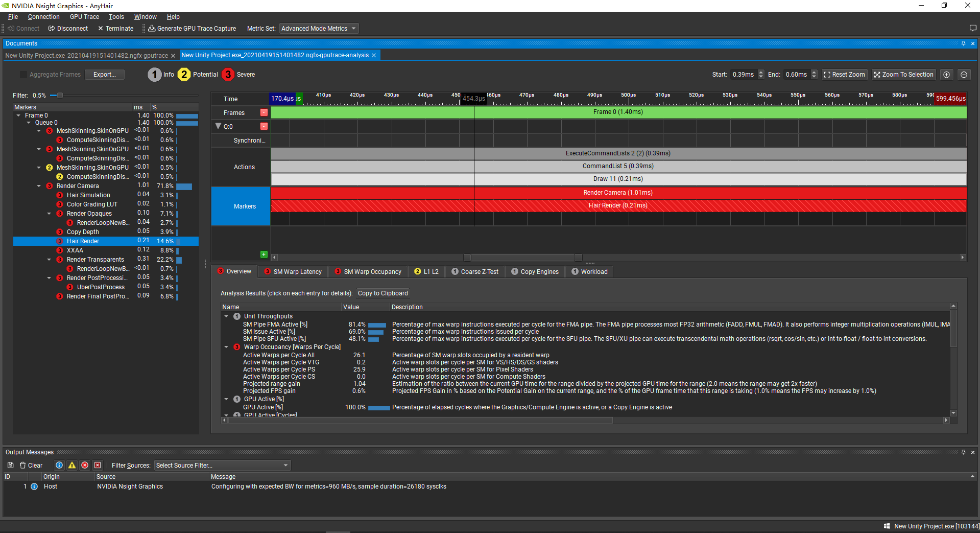Viewport: 980px width, 533px height.
Task: Close the gputrace document tab
Action: coord(173,56)
